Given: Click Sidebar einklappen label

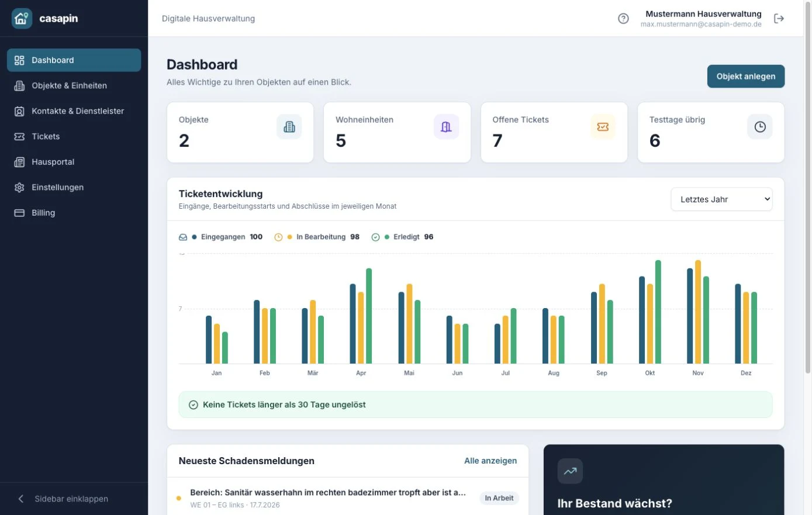Looking at the screenshot, I should [x=71, y=499].
